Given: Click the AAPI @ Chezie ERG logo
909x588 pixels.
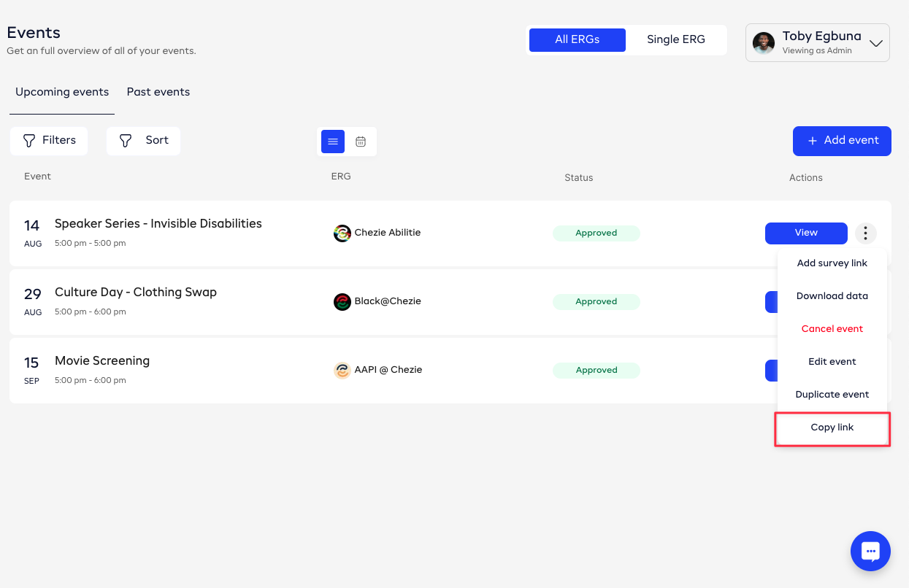Looking at the screenshot, I should click(x=342, y=371).
